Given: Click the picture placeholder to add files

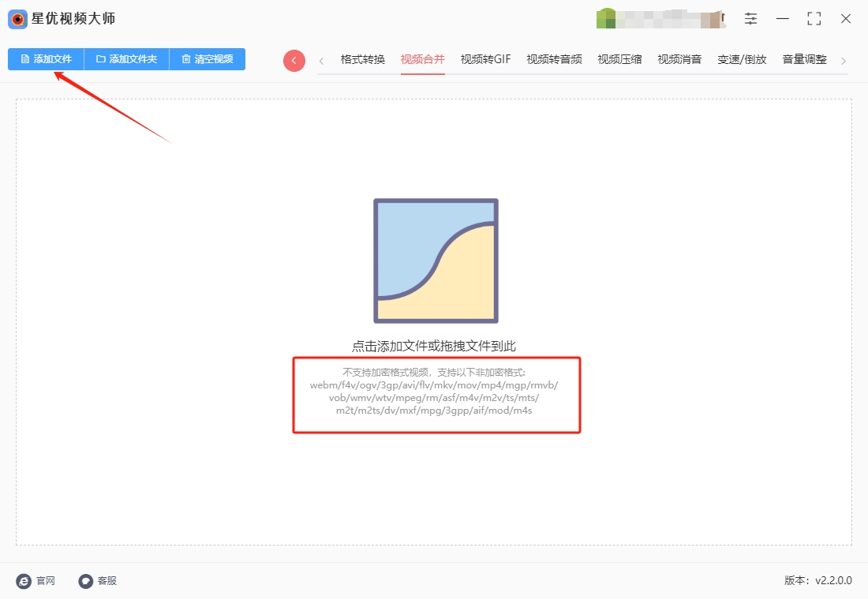Looking at the screenshot, I should click(436, 261).
